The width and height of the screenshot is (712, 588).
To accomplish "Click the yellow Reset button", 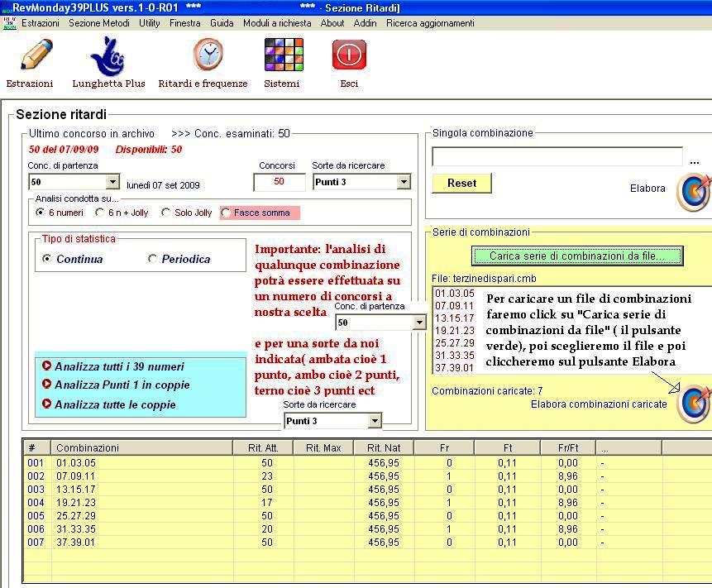I will click(x=461, y=183).
